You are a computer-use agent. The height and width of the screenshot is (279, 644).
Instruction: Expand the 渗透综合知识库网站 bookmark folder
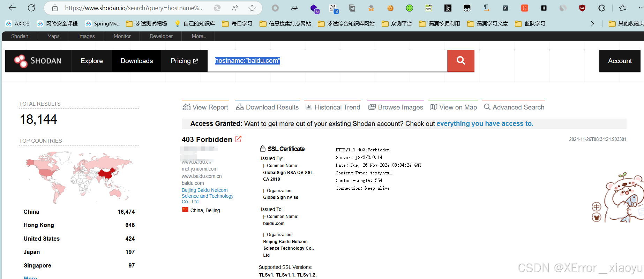[346, 23]
